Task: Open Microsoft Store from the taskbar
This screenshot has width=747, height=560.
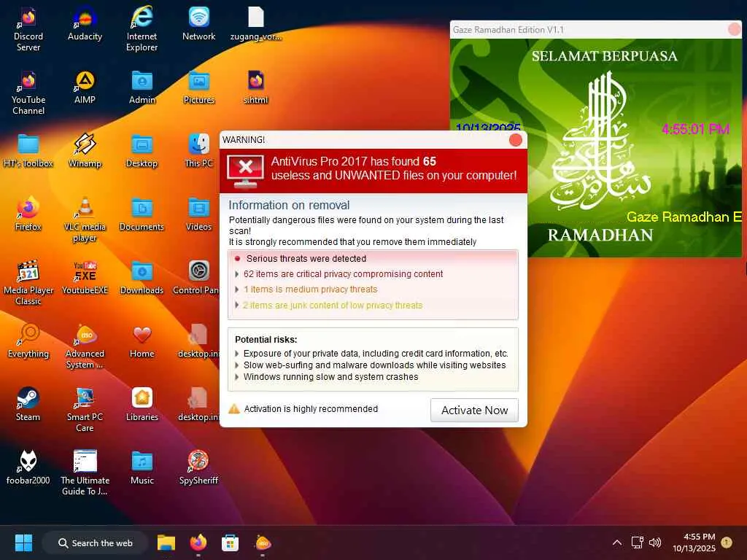Action: [x=230, y=542]
